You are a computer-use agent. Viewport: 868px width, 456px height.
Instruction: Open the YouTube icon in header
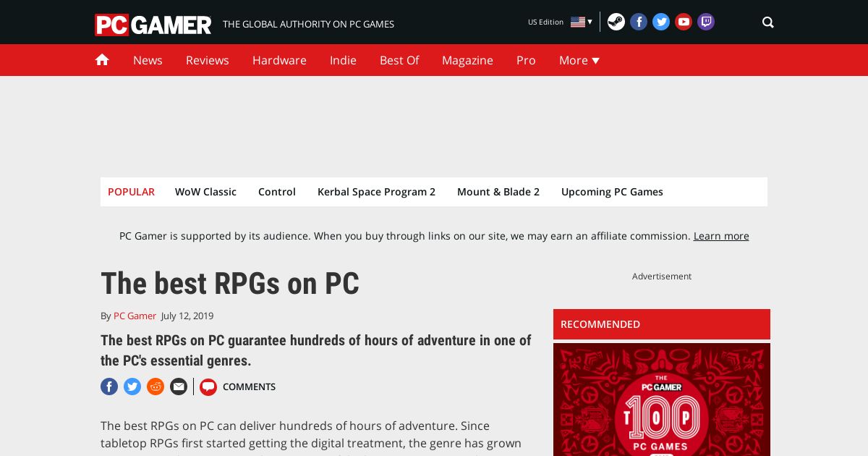(x=684, y=22)
